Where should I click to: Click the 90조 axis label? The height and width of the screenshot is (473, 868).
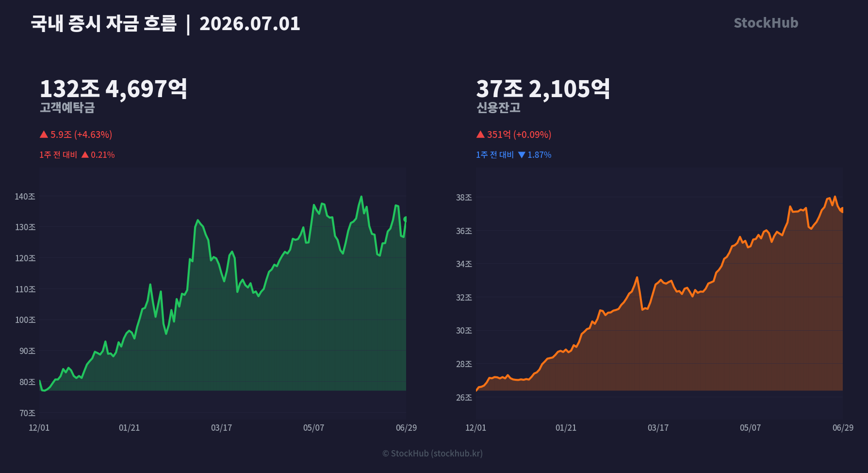click(27, 351)
